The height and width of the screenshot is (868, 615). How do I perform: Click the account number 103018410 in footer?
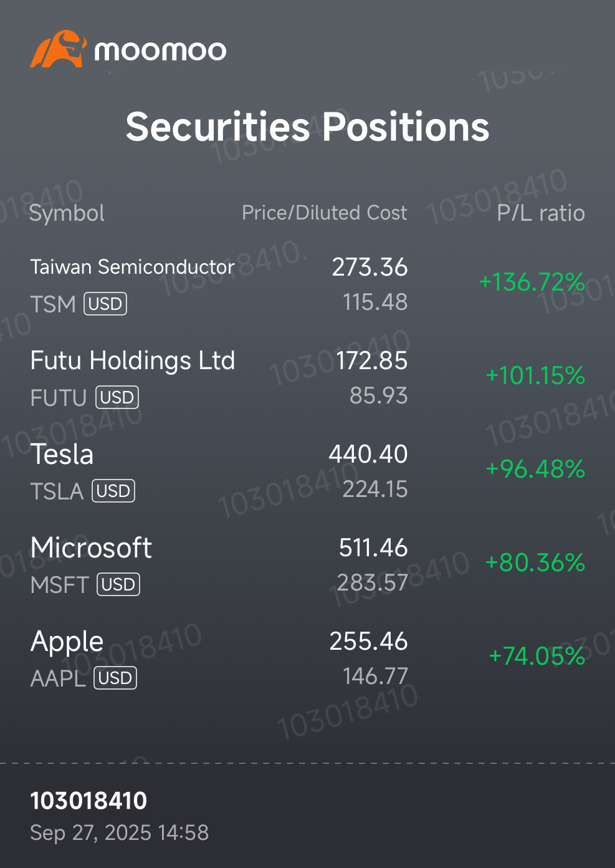pos(88,801)
